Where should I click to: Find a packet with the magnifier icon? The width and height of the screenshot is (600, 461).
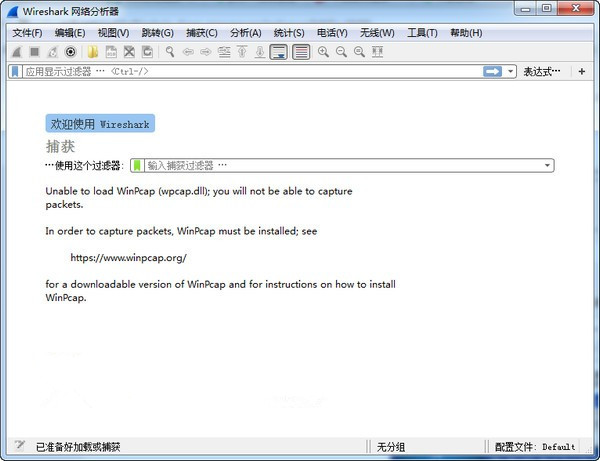click(x=170, y=52)
